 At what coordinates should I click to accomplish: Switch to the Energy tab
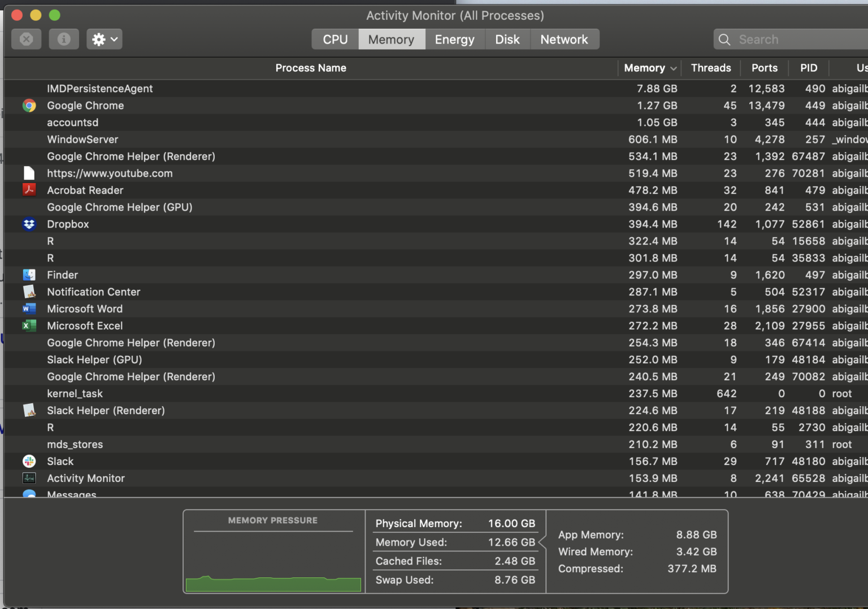click(x=454, y=39)
